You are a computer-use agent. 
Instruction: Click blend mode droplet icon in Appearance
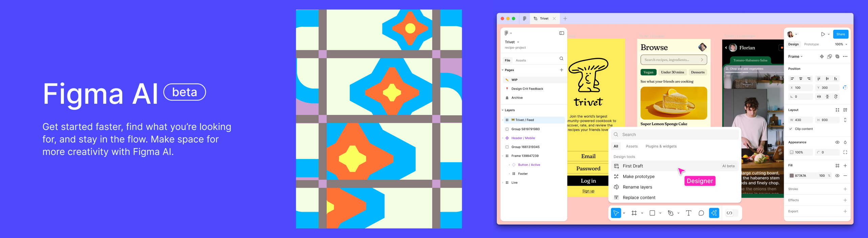coord(845,142)
